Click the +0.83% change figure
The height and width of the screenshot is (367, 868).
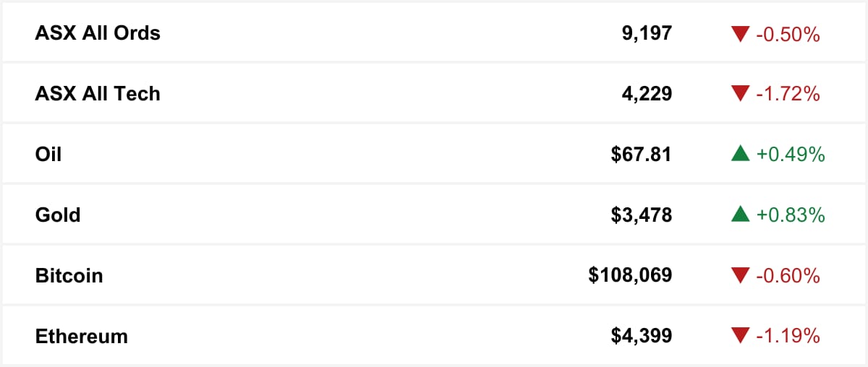tap(791, 215)
